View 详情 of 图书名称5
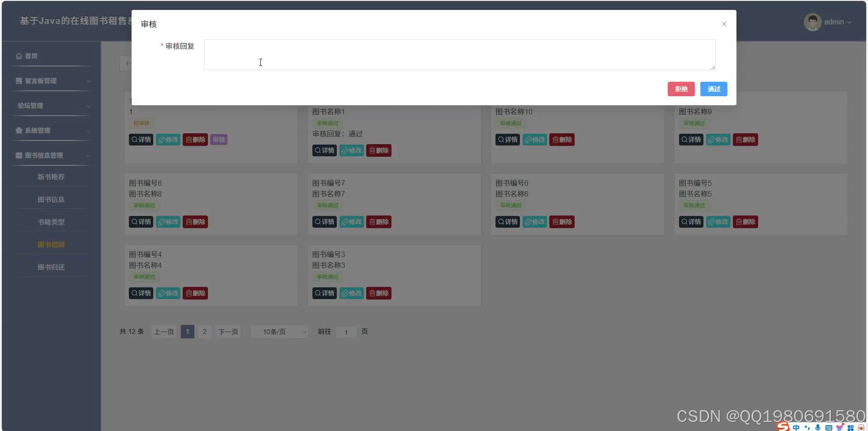Image resolution: width=868 pixels, height=431 pixels. (691, 222)
